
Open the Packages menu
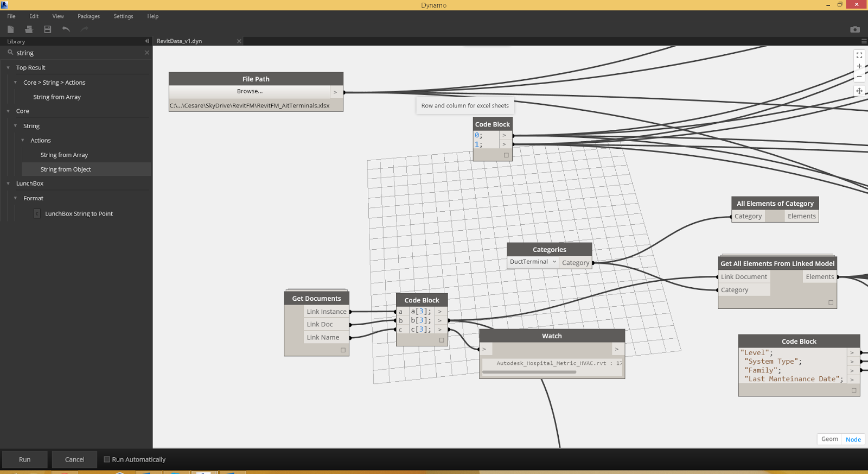click(x=88, y=16)
